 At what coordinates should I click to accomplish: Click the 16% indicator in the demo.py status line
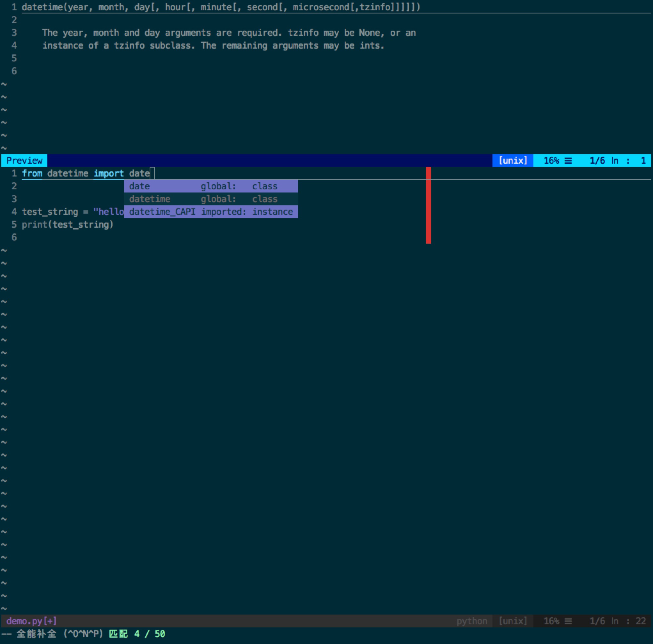(x=551, y=621)
